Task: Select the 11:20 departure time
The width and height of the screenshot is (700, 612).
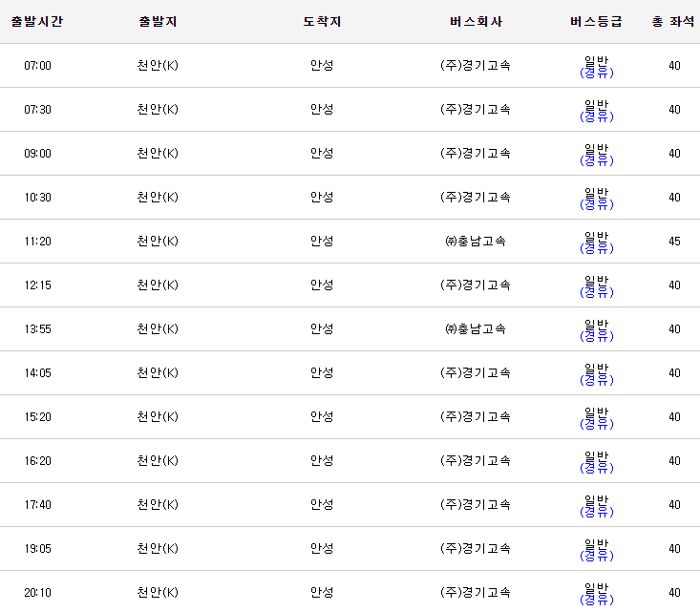Action: 37,242
